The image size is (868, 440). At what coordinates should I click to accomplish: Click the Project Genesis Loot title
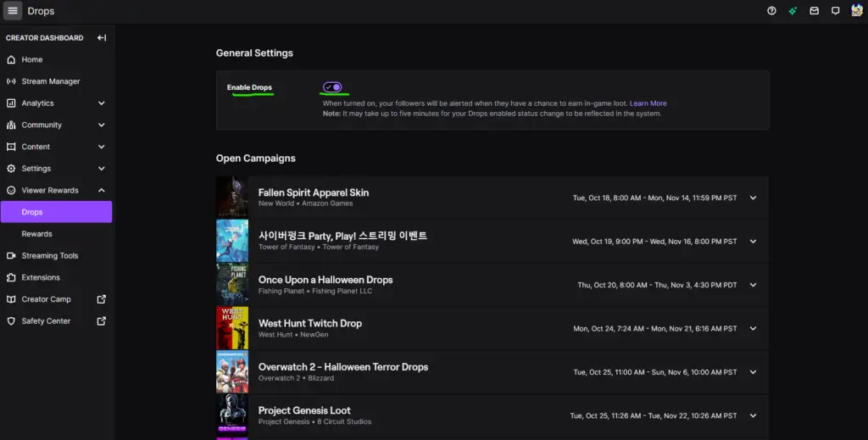point(304,410)
